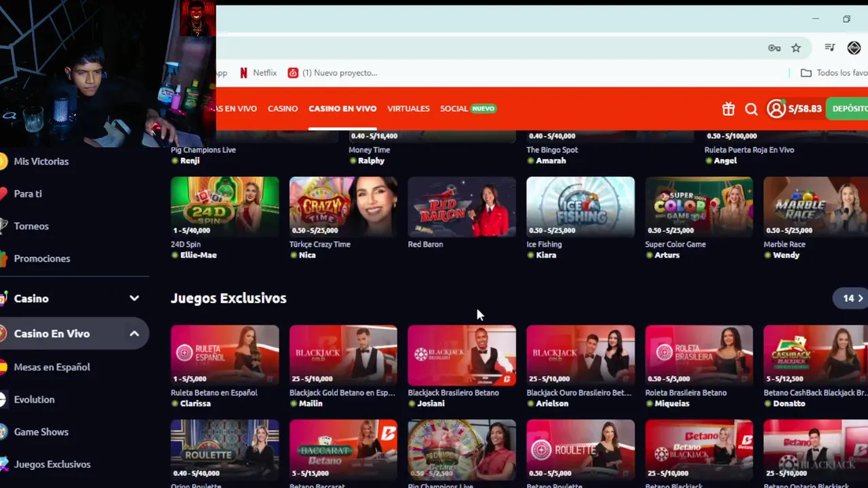This screenshot has height=488, width=868.
Task: Select CASINO EN VIVO tab
Action: [342, 108]
